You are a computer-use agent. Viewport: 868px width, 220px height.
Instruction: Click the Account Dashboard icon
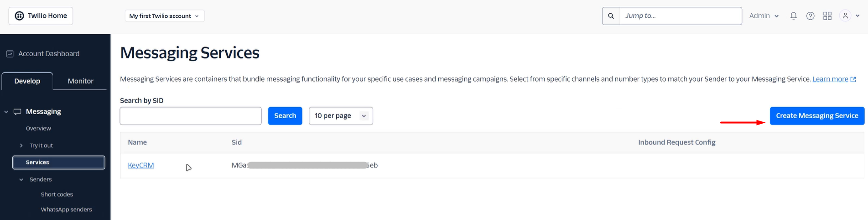[x=10, y=54]
